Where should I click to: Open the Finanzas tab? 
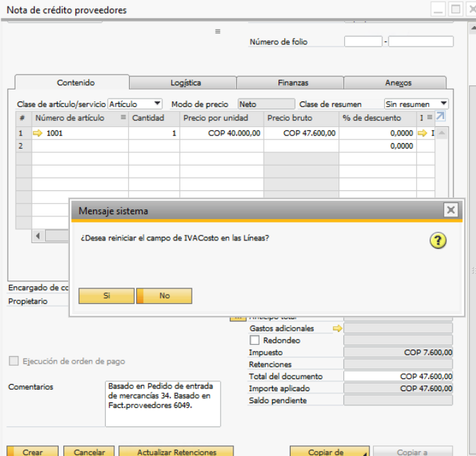[x=291, y=82]
